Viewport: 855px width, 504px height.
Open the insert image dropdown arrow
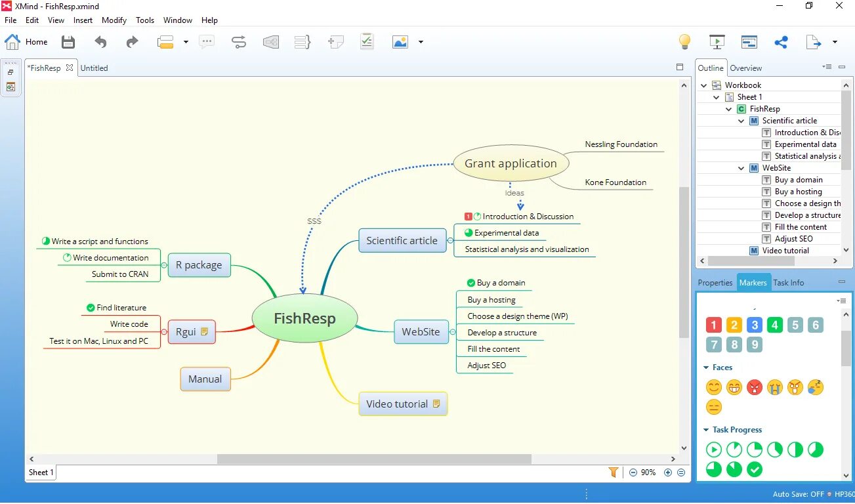pos(421,42)
